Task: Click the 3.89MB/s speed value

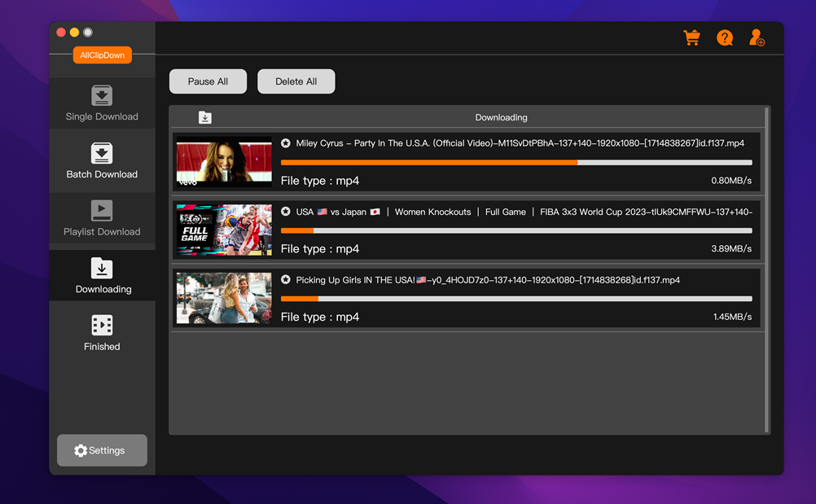Action: click(731, 248)
